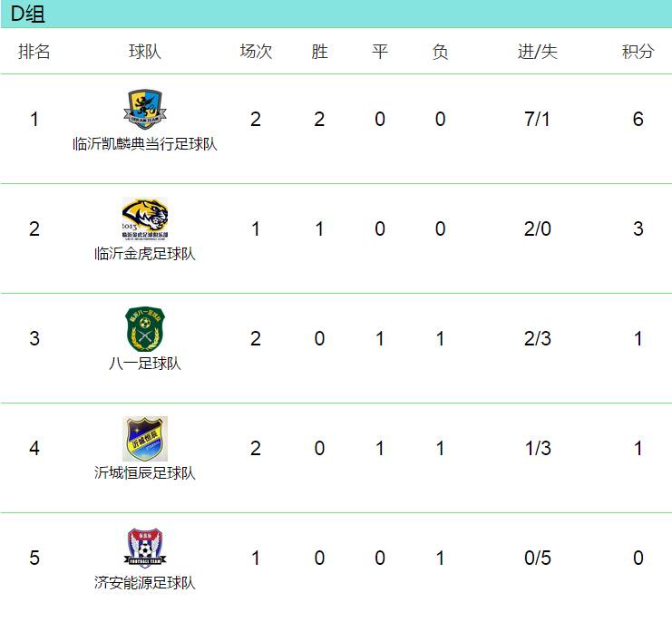Click the 积分 column header

(x=638, y=52)
